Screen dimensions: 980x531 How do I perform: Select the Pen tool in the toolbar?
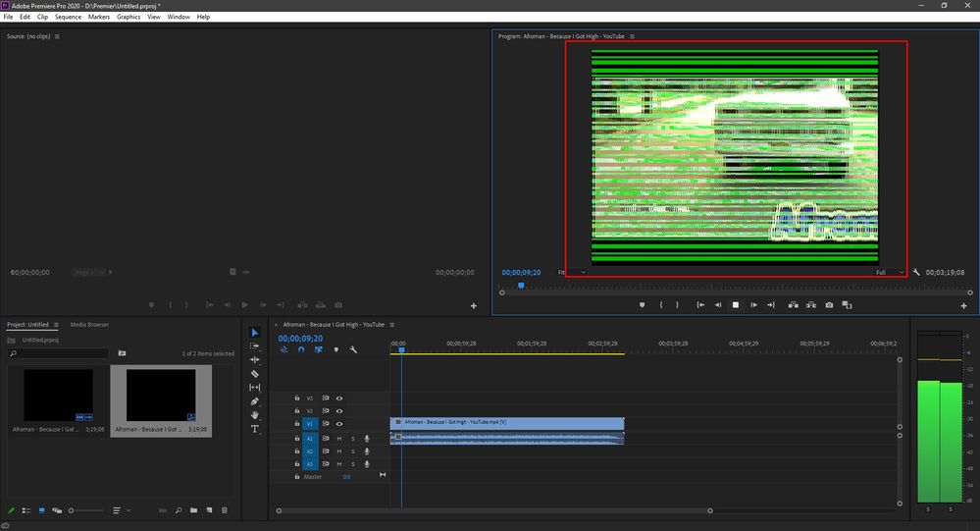(255, 401)
